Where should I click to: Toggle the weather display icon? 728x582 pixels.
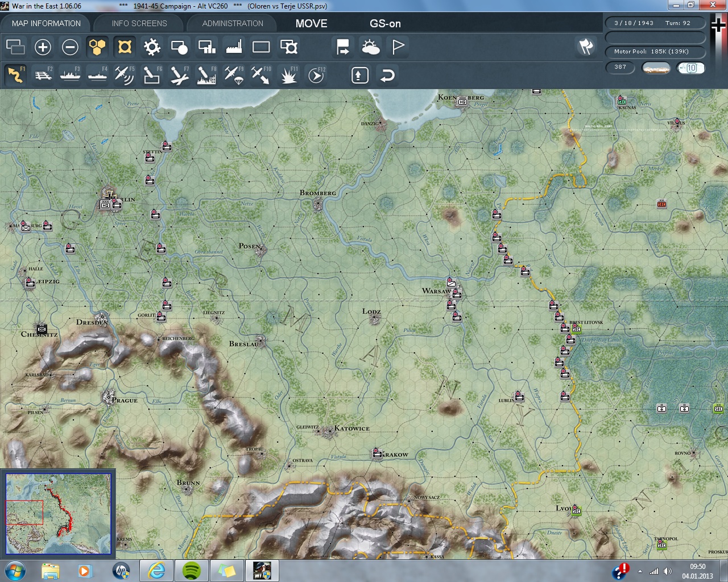tap(371, 47)
